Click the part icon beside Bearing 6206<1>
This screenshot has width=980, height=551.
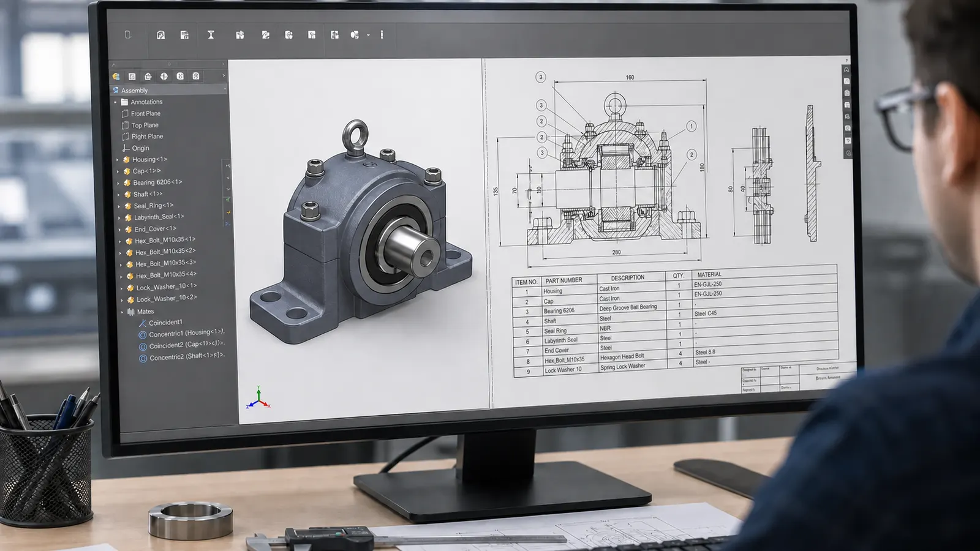pos(127,182)
